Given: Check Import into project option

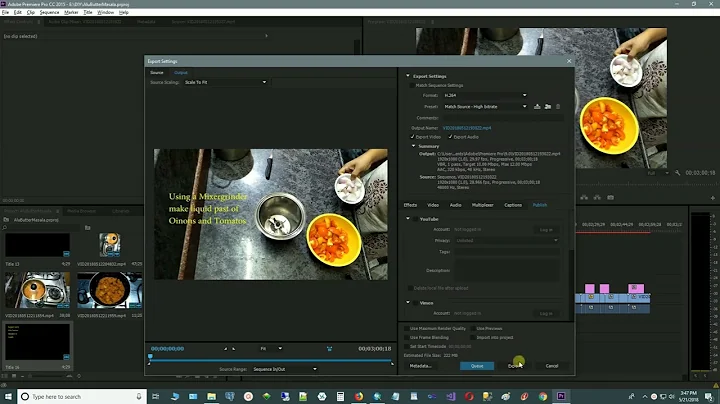Looking at the screenshot, I should point(473,337).
